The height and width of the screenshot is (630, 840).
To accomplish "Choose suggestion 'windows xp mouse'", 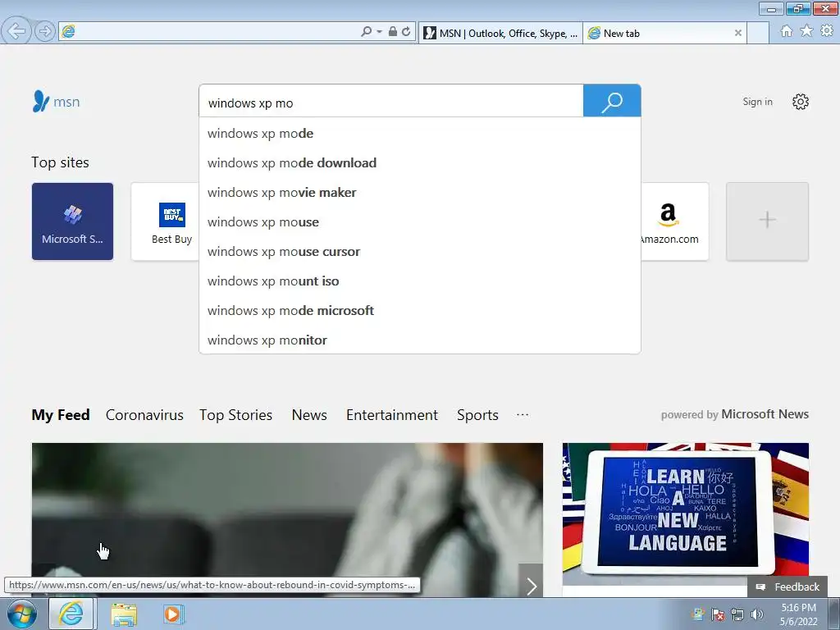I will click(x=419, y=221).
